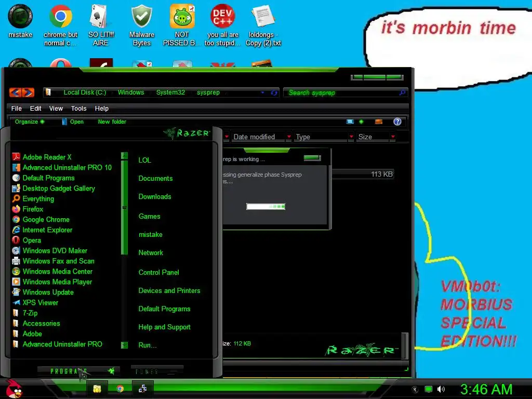The height and width of the screenshot is (399, 532).
Task: Open the "NOT PISSED B..." Bad Piggies icon
Action: point(182,25)
